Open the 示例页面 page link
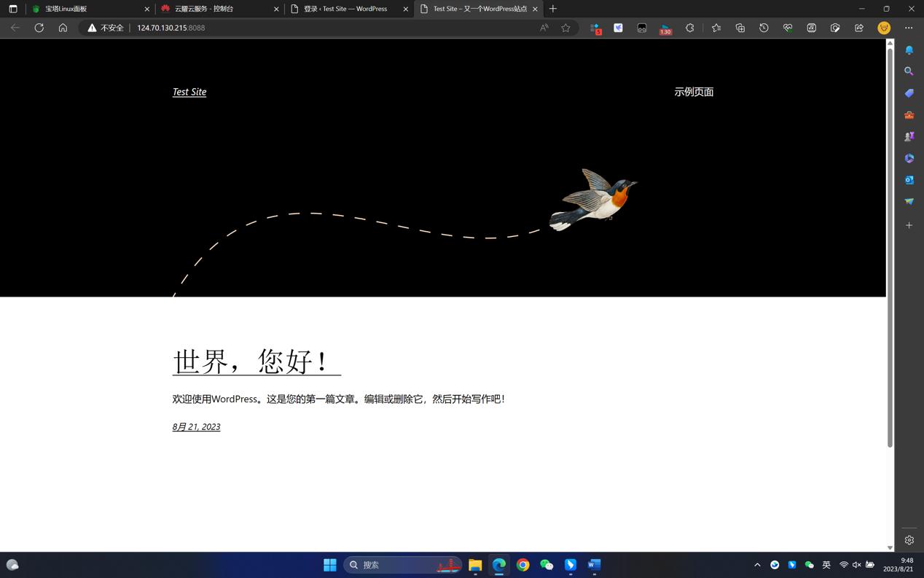The image size is (924, 578). (x=694, y=92)
